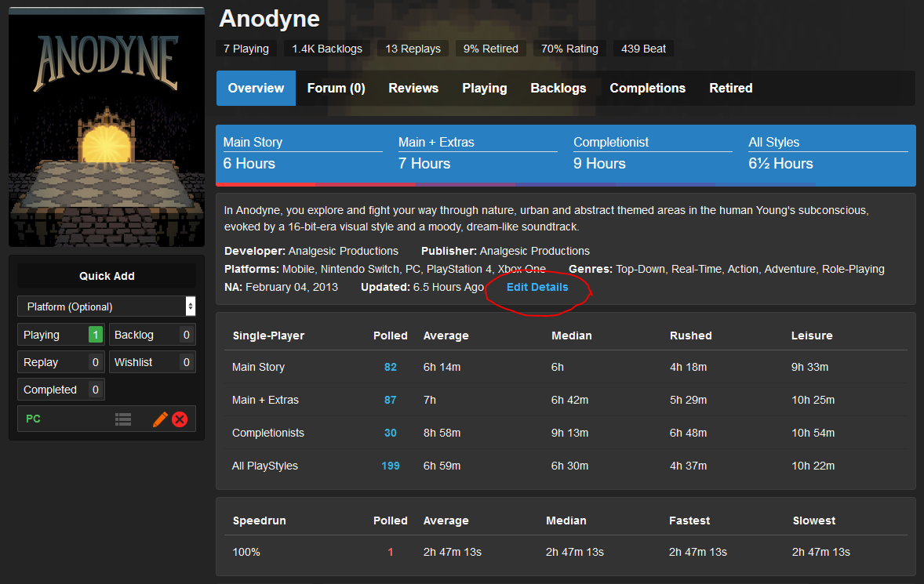Switch to the Reviews tab

pos(413,89)
